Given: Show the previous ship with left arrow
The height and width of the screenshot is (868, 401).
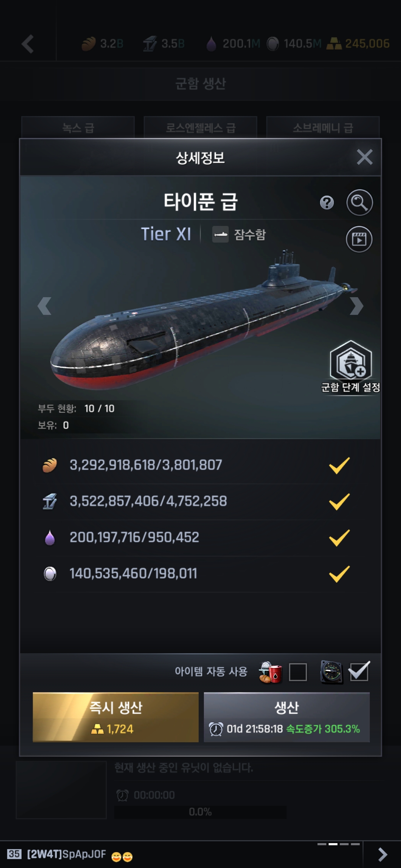Looking at the screenshot, I should 45,306.
